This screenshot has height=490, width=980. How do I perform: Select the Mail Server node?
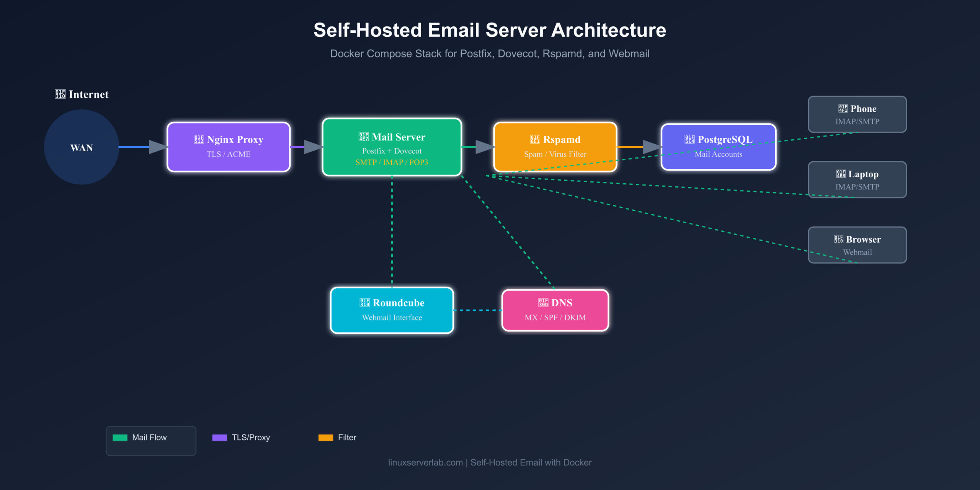click(x=392, y=147)
